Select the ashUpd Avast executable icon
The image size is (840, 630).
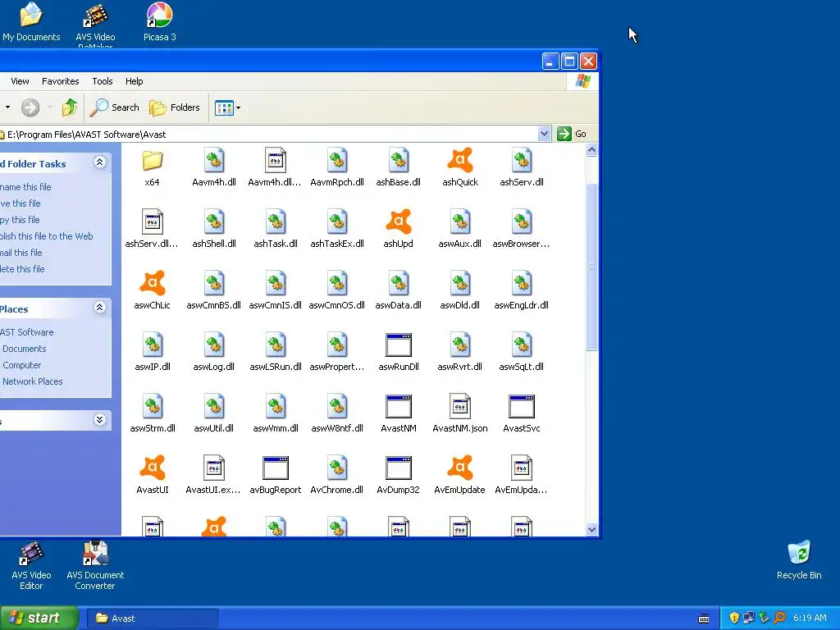click(399, 221)
